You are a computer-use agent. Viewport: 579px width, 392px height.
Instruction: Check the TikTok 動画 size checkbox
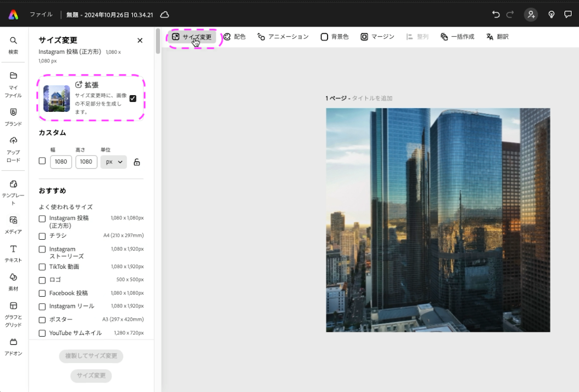42,267
